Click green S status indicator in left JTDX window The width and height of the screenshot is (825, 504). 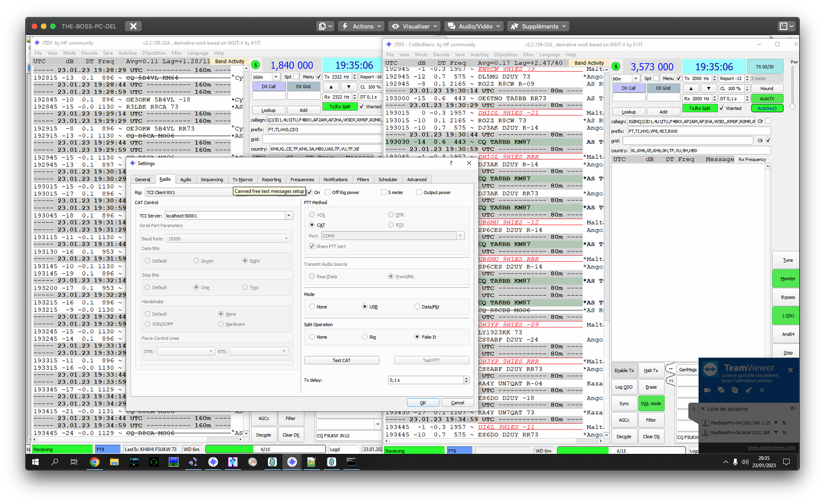click(256, 65)
